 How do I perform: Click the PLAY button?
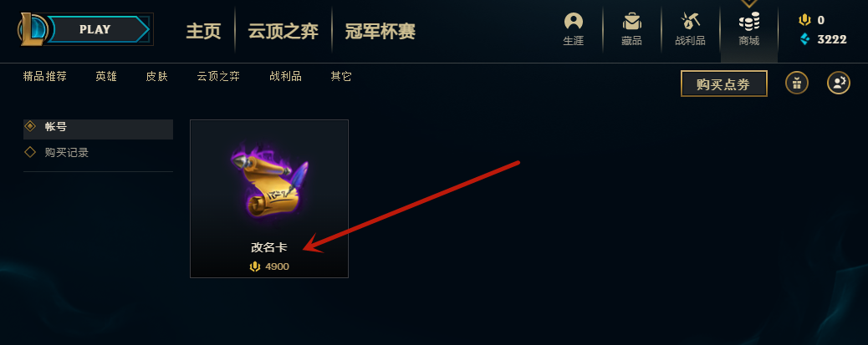click(x=99, y=29)
